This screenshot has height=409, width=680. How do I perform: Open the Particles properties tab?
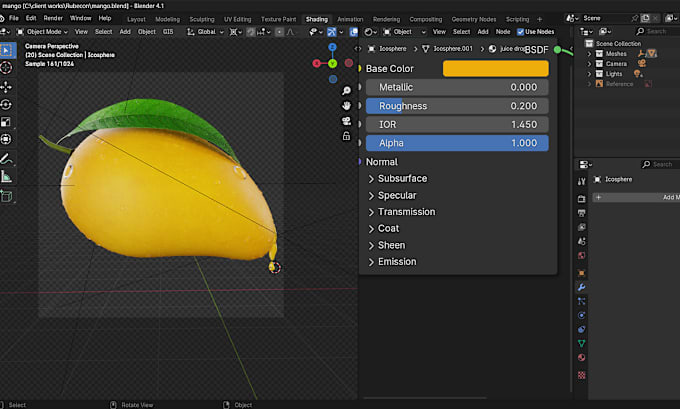pyautogui.click(x=582, y=301)
